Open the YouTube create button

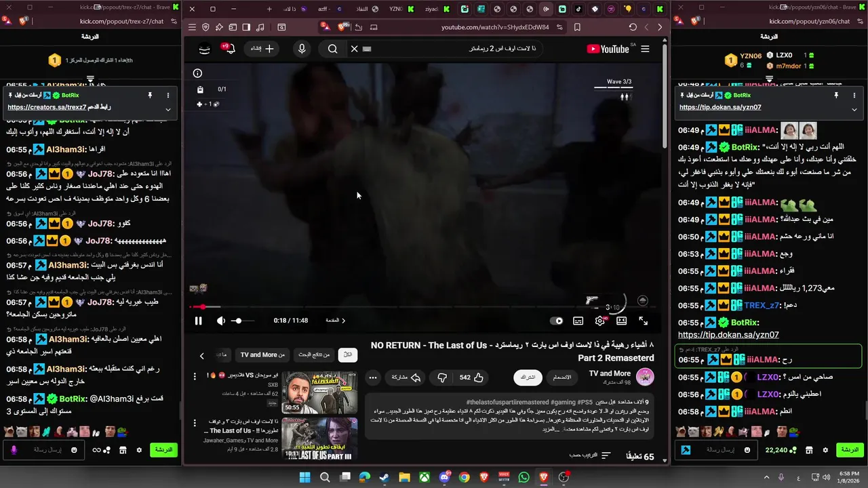[x=262, y=49]
